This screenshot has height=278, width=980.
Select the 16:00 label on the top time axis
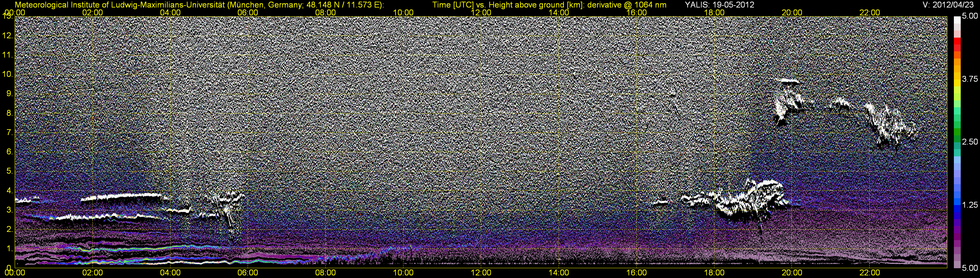[636, 12]
